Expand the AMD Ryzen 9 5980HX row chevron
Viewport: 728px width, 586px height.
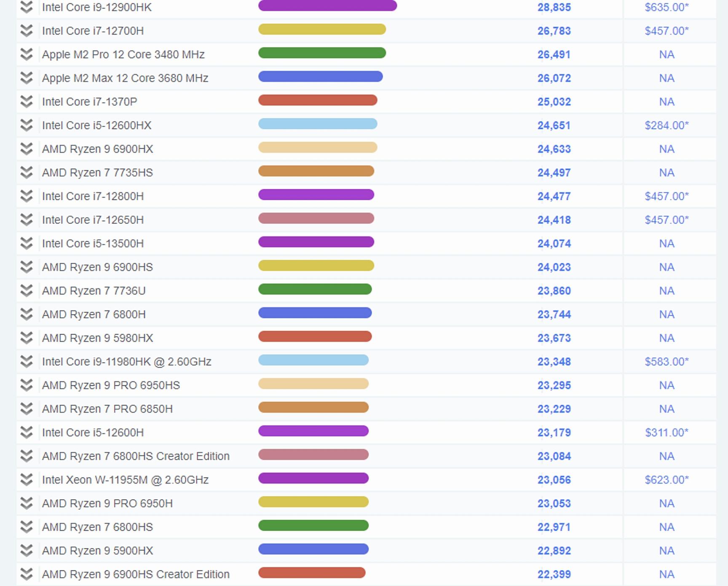(27, 338)
